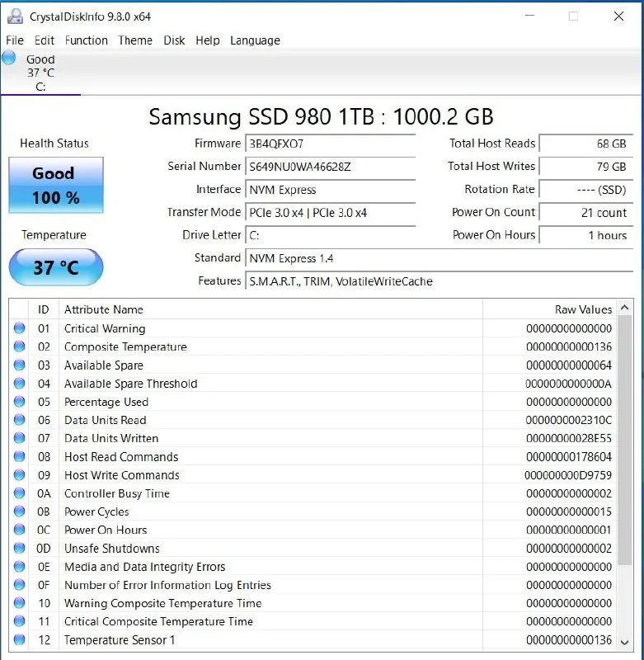The image size is (644, 660).
Task: Click the Attribute Name column header
Action: tap(271, 309)
